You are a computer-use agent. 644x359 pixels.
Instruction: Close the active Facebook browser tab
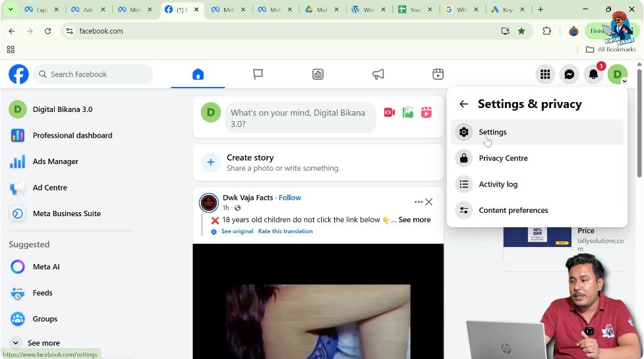(196, 9)
